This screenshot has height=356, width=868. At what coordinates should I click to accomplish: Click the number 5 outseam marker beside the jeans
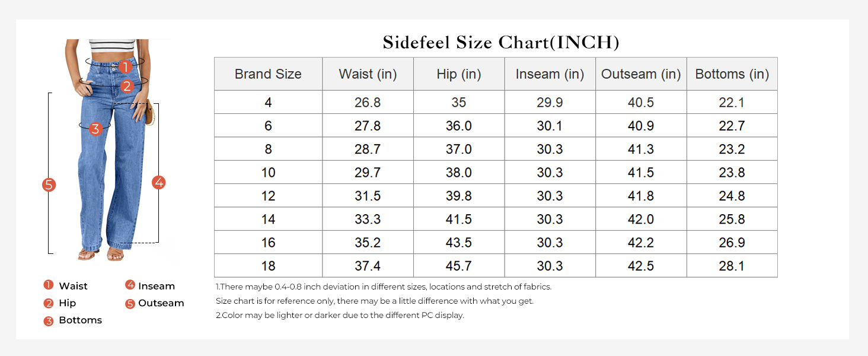49,185
